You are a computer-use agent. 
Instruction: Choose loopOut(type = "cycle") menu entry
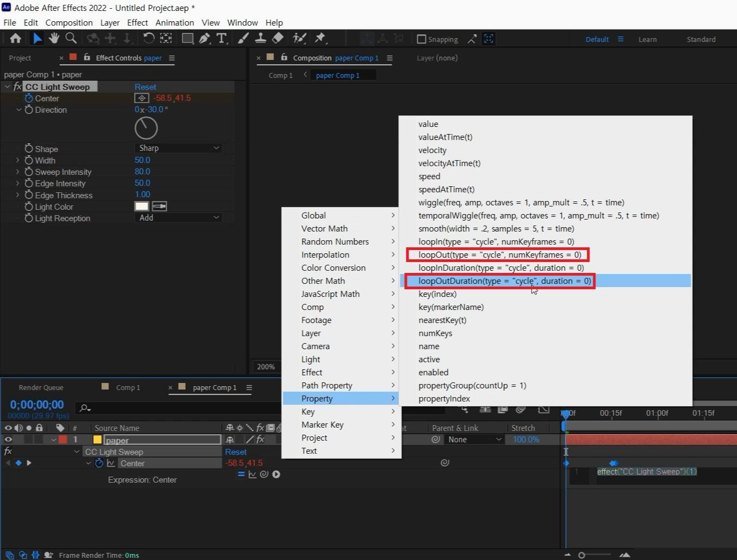pyautogui.click(x=546, y=255)
